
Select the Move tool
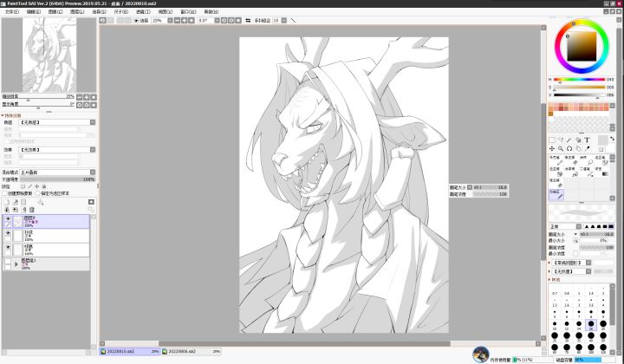(x=552, y=149)
